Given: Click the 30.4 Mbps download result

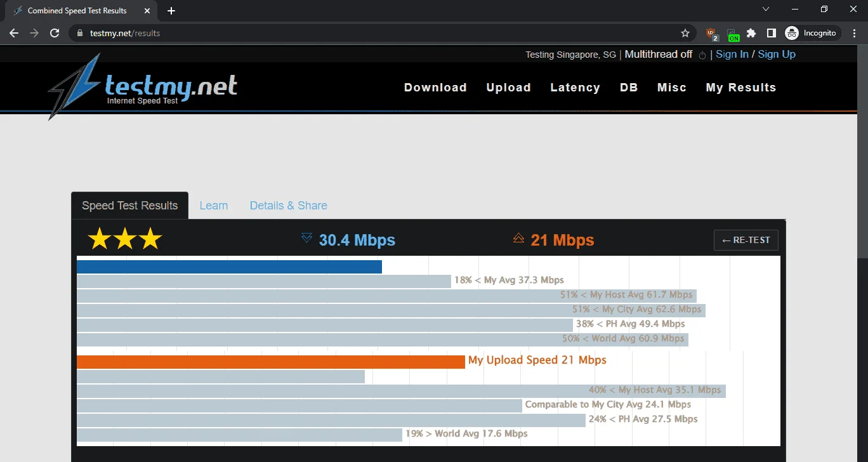Looking at the screenshot, I should click(357, 240).
